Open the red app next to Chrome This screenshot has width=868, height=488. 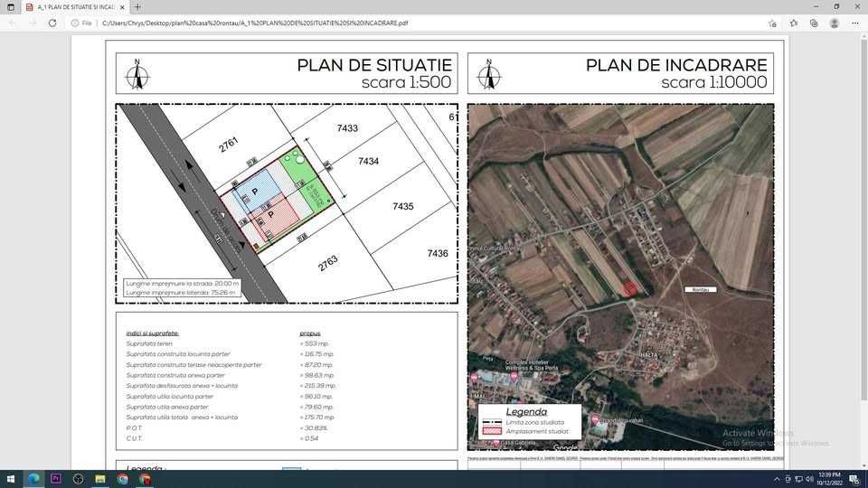(145, 479)
